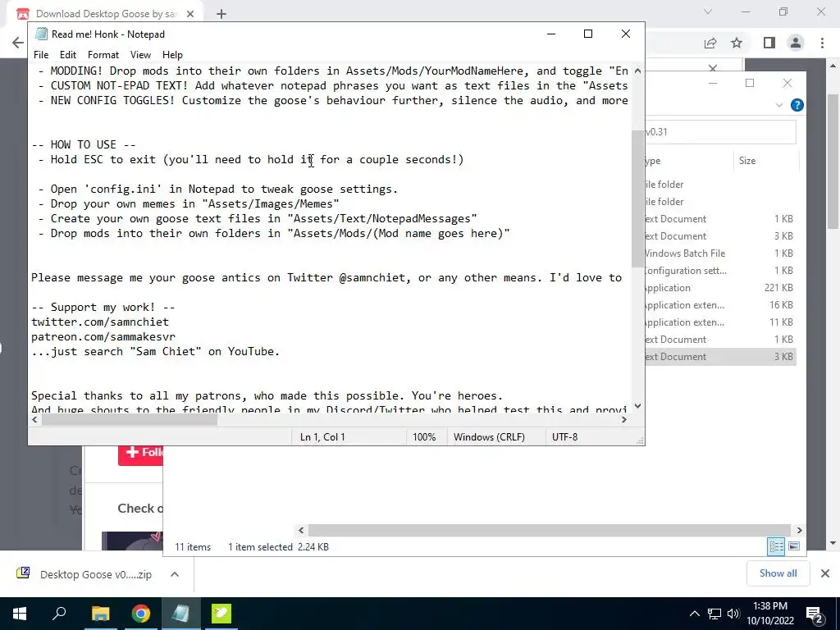
Task: Show hidden system tray icons
Action: [694, 614]
